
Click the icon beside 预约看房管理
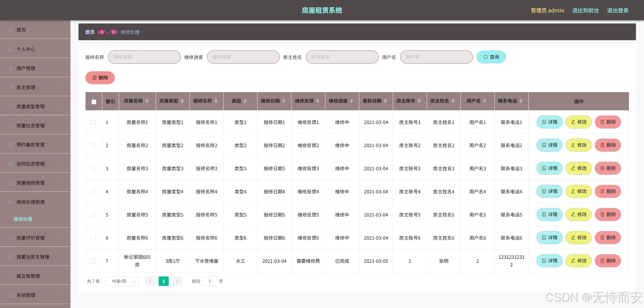pyautogui.click(x=10, y=144)
